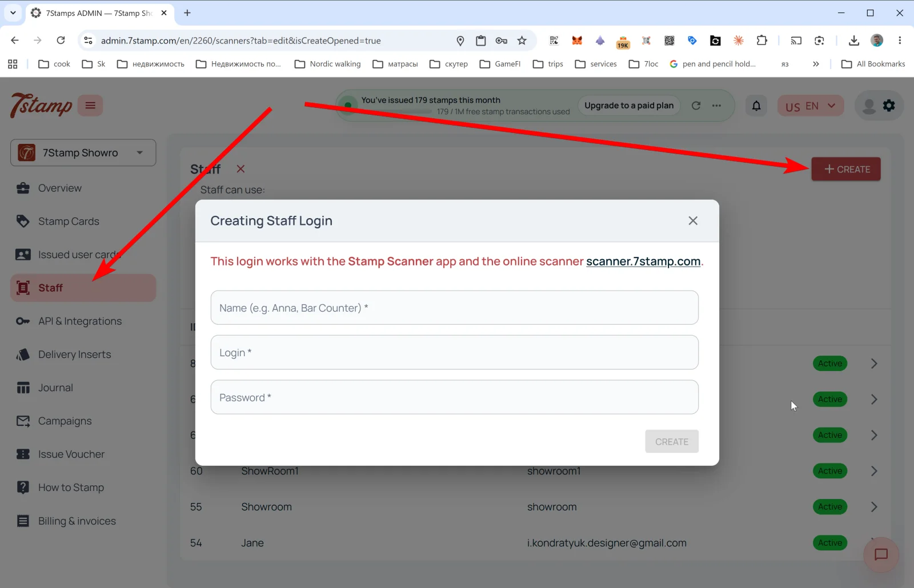Viewport: 914px width, 588px height.
Task: Open the Chrome apps grid icon
Action: click(13, 64)
